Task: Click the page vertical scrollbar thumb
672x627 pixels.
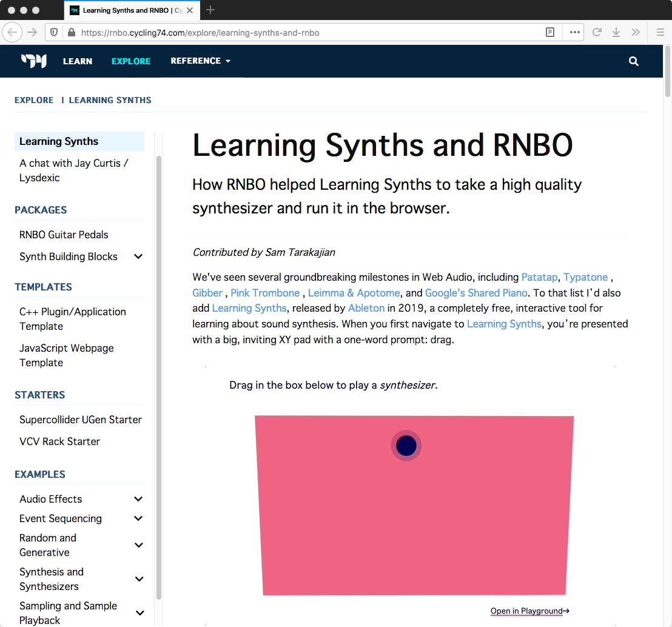Action: coord(667,72)
